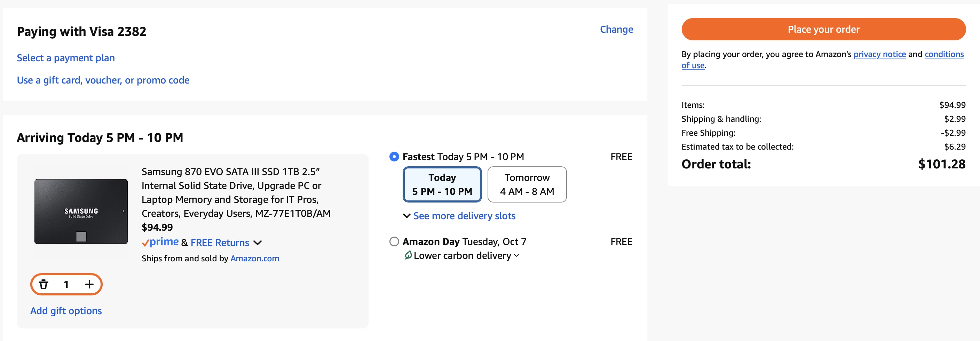Expand the FREE Returns dropdown arrow
The image size is (980, 341).
pos(258,243)
